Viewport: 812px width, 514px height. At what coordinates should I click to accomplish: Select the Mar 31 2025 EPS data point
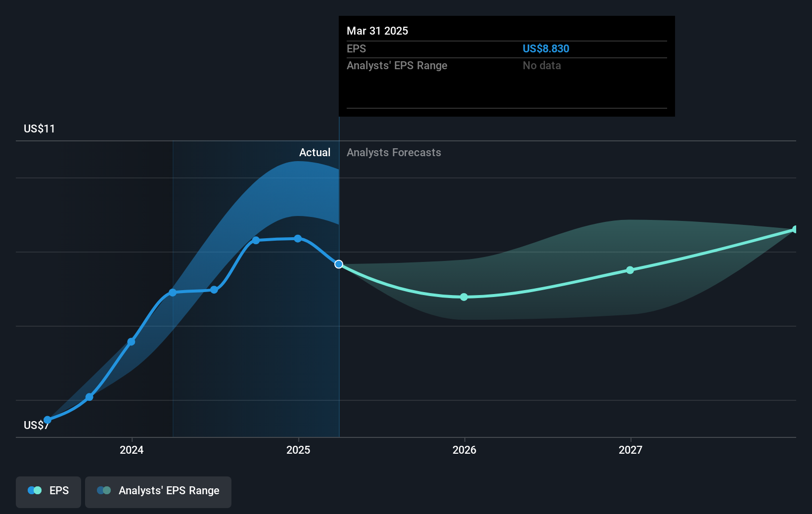click(339, 264)
